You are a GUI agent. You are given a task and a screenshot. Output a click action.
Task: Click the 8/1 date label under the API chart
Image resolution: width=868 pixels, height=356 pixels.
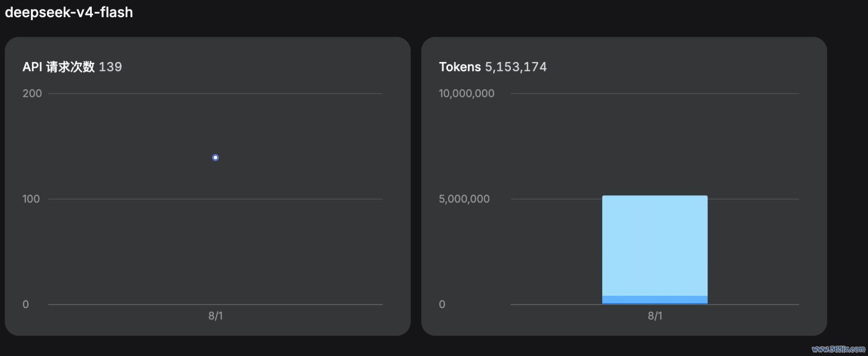pos(215,316)
